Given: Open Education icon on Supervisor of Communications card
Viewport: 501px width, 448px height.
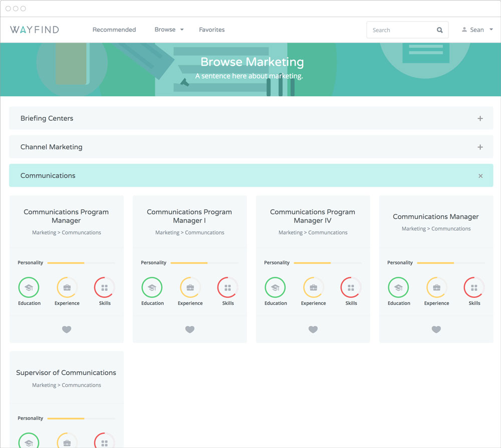Looking at the screenshot, I should [29, 440].
